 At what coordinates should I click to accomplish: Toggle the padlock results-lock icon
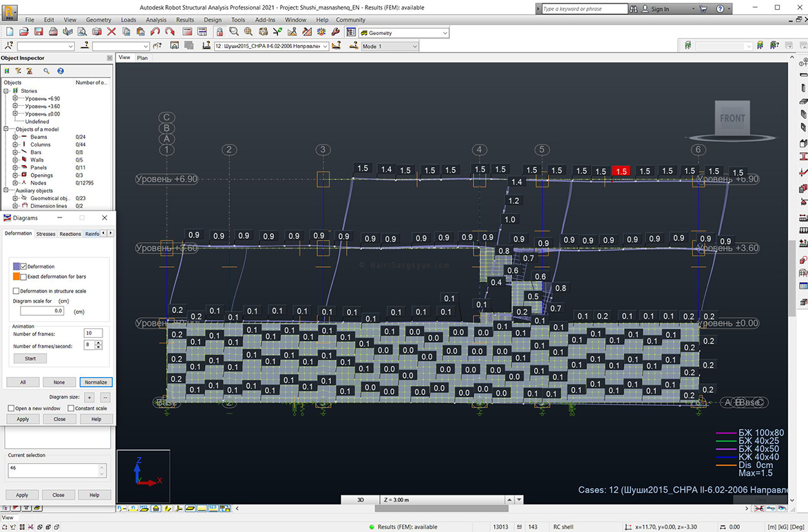click(x=220, y=32)
